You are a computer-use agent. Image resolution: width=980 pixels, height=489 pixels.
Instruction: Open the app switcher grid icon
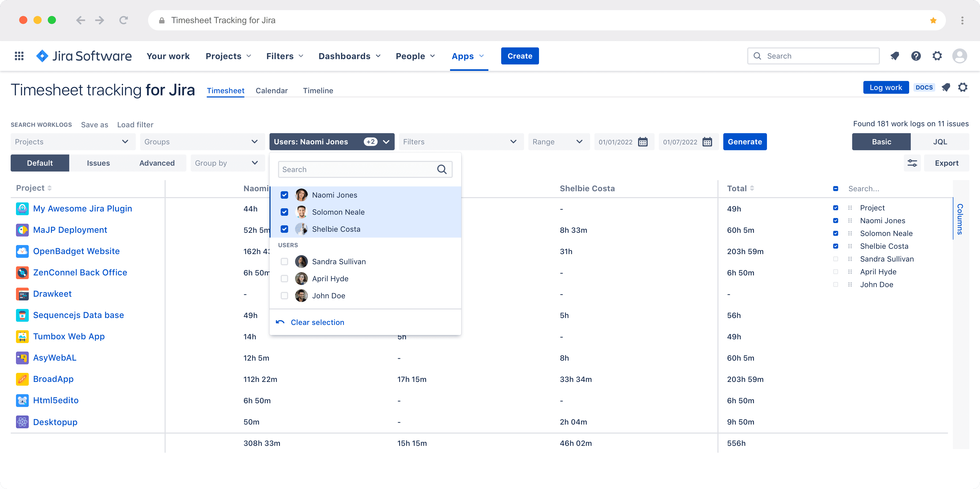coord(19,56)
